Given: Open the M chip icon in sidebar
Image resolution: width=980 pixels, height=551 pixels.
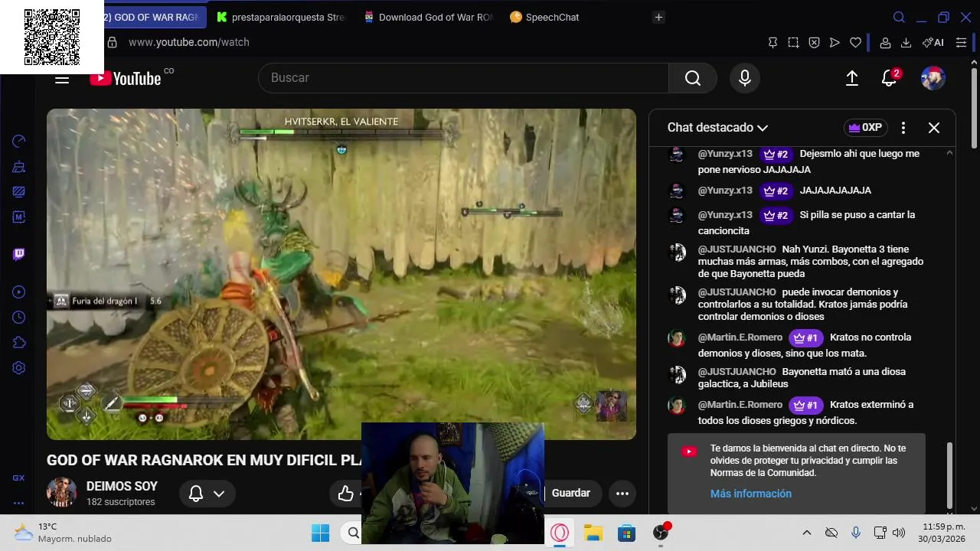Looking at the screenshot, I should (19, 217).
